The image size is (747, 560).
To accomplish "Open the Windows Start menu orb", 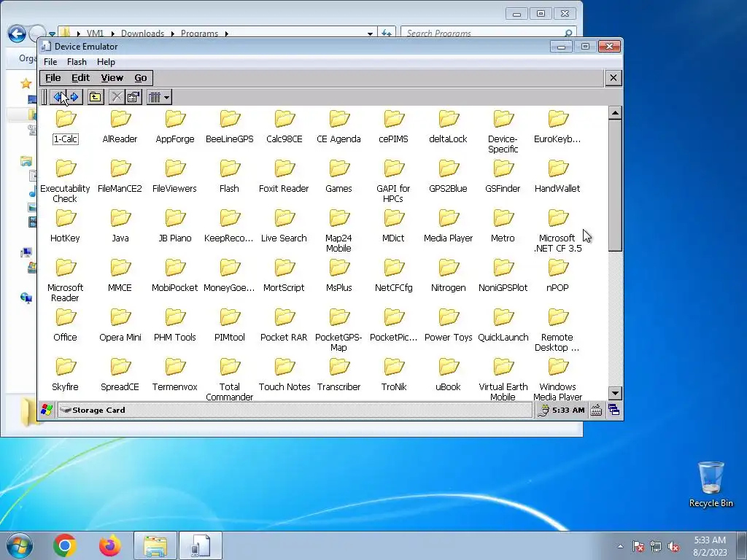I will (x=20, y=545).
